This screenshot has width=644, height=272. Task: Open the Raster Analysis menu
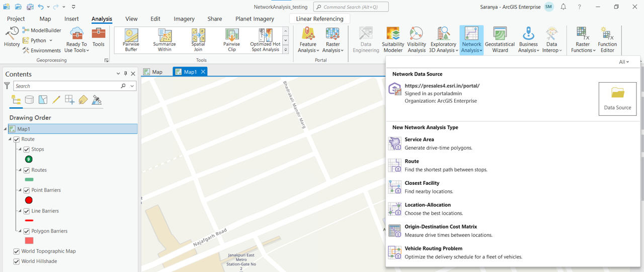click(333, 40)
